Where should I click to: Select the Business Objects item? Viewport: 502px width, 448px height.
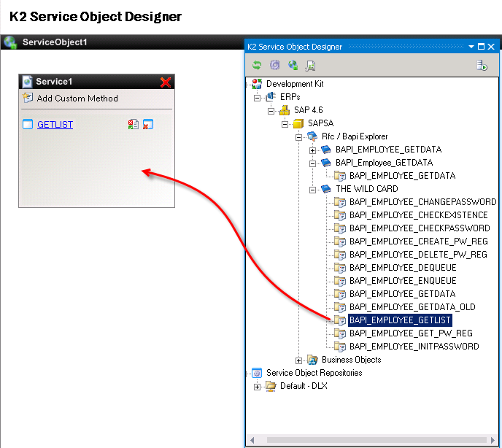click(x=352, y=360)
